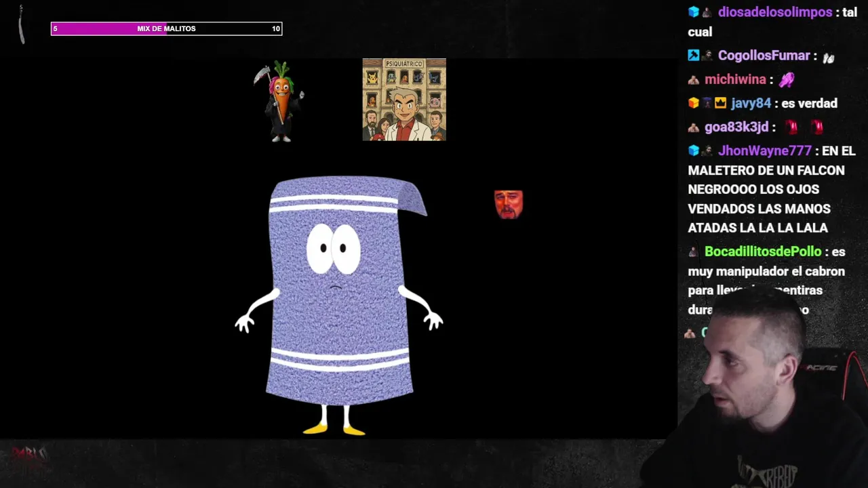Click username CogollosFumar in chat
The image size is (868, 488).
(764, 56)
